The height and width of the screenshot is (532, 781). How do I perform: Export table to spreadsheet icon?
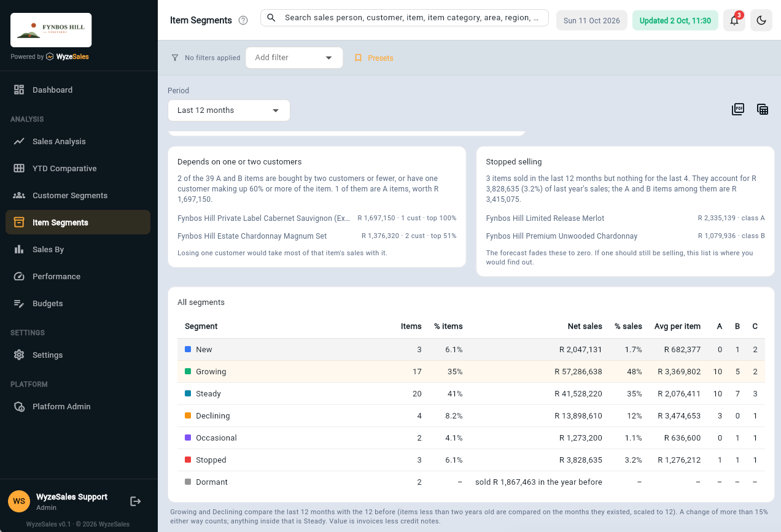tap(763, 109)
